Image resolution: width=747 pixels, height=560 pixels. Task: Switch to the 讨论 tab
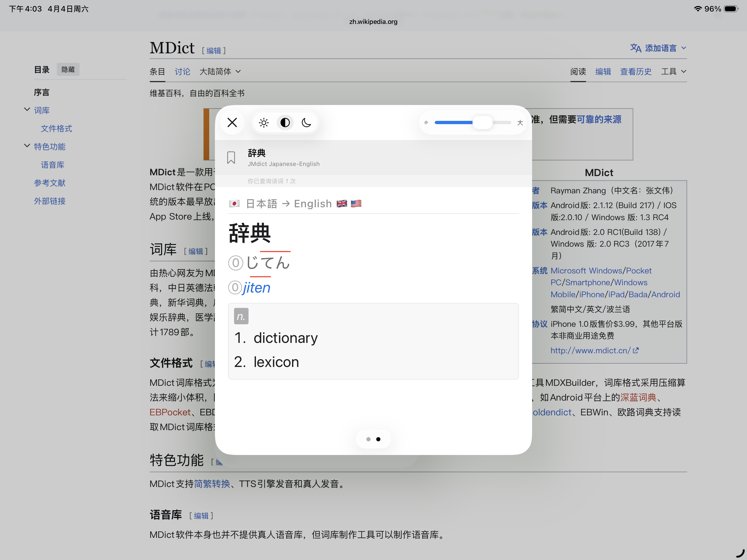pyautogui.click(x=182, y=71)
